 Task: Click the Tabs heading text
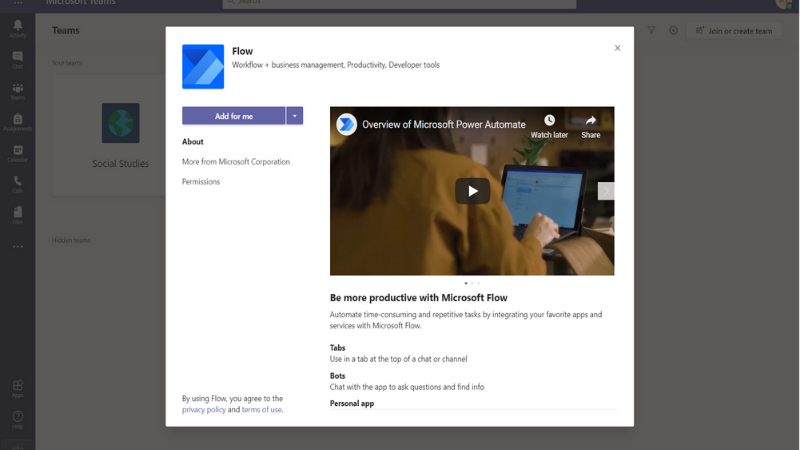click(x=337, y=348)
